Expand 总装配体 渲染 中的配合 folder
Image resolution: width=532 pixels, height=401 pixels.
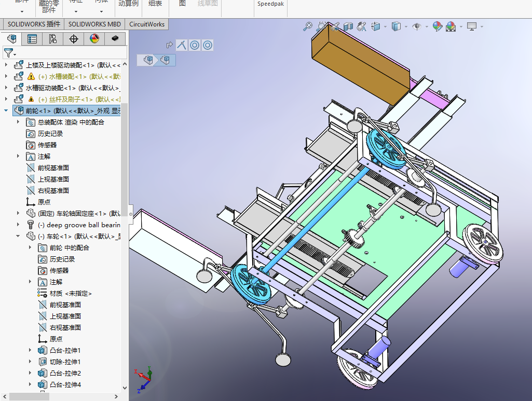point(18,122)
